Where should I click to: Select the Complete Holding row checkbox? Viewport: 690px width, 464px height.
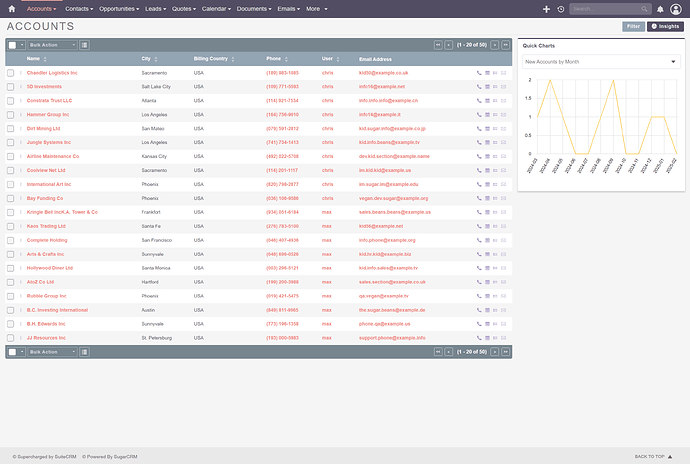click(x=11, y=240)
